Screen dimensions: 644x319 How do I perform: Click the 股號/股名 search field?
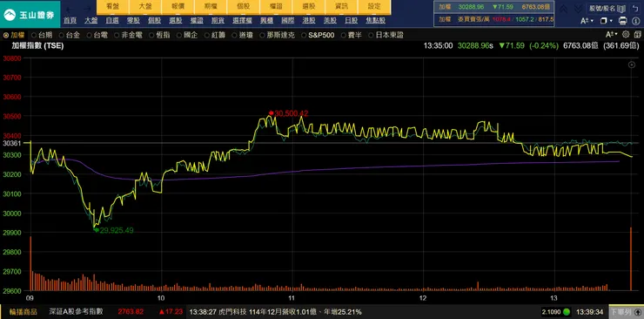[602, 8]
